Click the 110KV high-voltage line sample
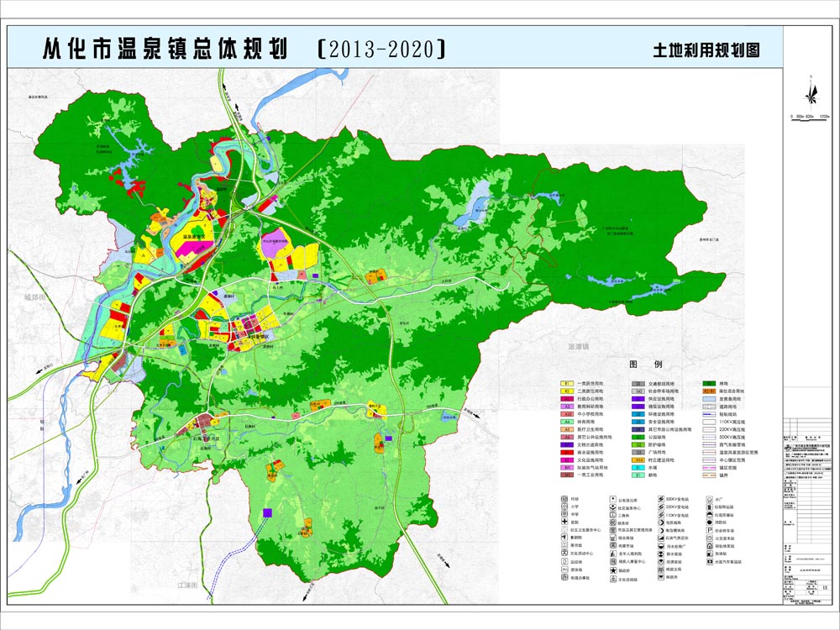Image resolution: width=840 pixels, height=630 pixels. pos(709,422)
